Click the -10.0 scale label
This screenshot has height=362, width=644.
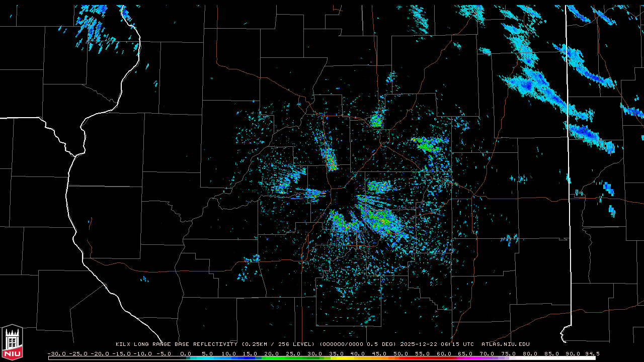coord(143,353)
